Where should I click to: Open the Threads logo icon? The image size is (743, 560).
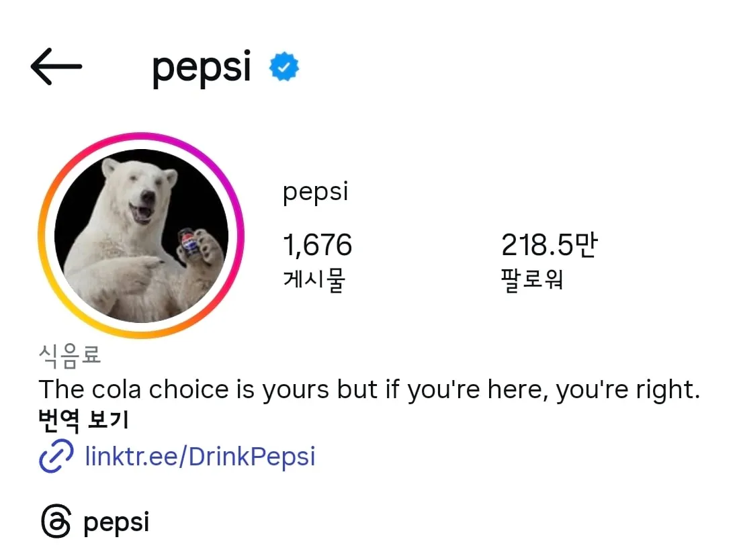pos(56,520)
